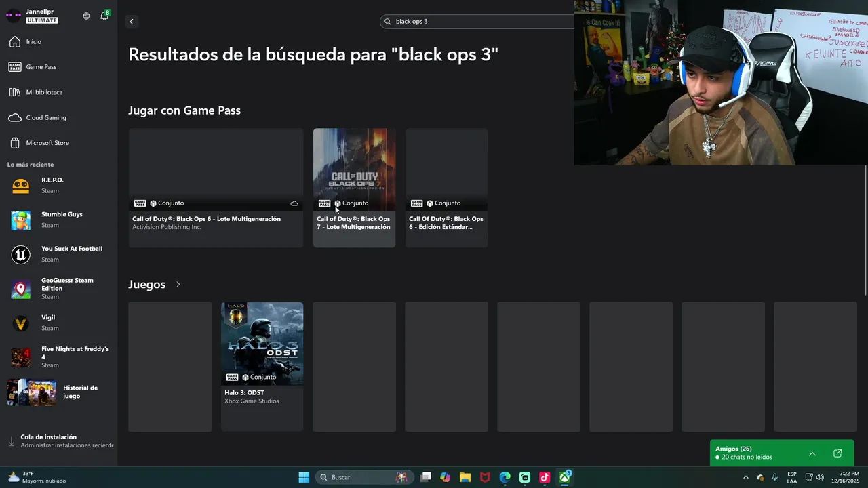Open GeoGuessr Steam Edition recent entry

pyautogui.click(x=58, y=289)
